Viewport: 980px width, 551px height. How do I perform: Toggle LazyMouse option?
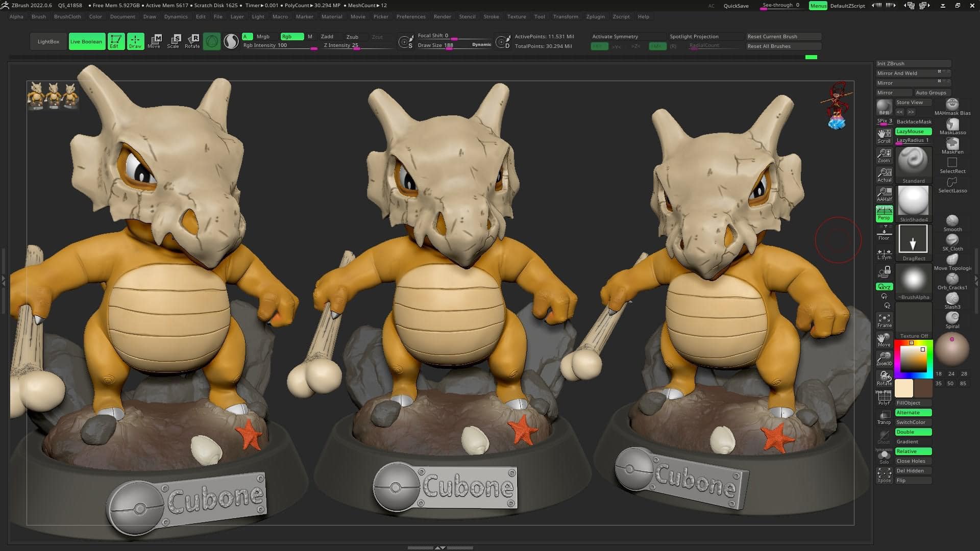(x=914, y=131)
